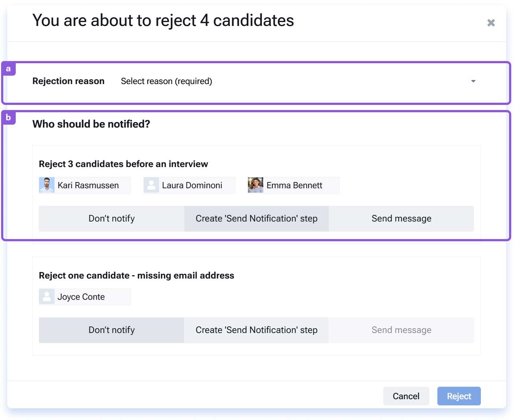Click Laura Dominoni's placeholder avatar

[x=151, y=185]
